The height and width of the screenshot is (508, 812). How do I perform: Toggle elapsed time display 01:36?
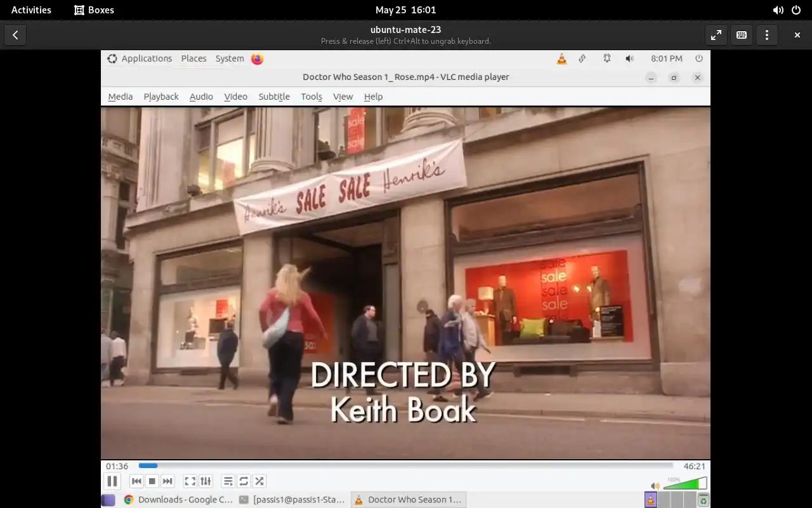(117, 466)
